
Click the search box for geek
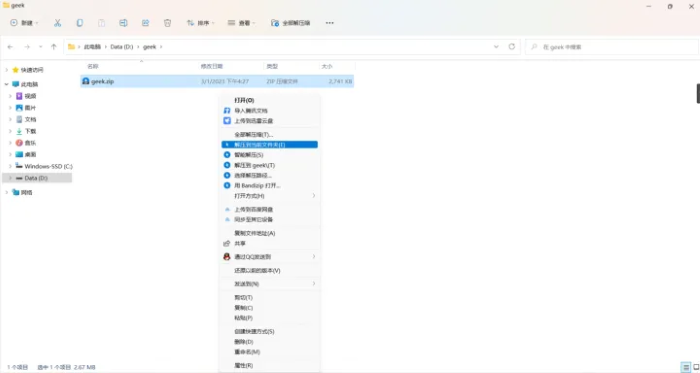point(612,47)
